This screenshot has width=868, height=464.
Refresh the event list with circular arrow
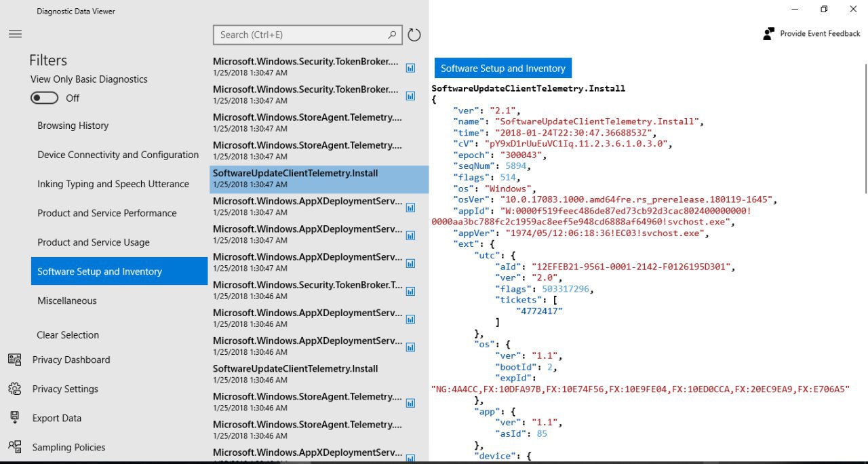point(414,35)
